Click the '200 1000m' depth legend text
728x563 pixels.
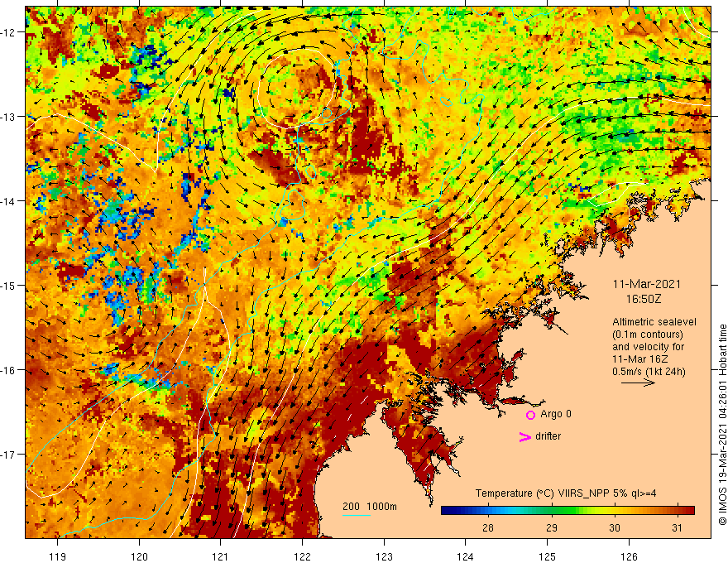pyautogui.click(x=370, y=507)
